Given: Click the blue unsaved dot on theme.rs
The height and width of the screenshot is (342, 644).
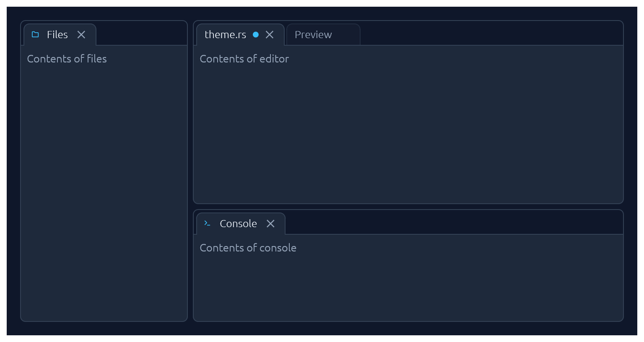Looking at the screenshot, I should click(x=256, y=34).
